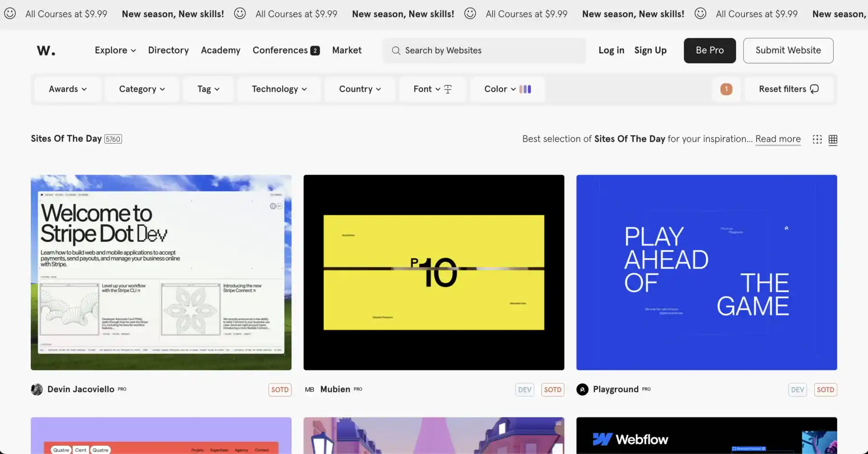This screenshot has height=454, width=868.
Task: Click the Be Pro button
Action: (710, 51)
